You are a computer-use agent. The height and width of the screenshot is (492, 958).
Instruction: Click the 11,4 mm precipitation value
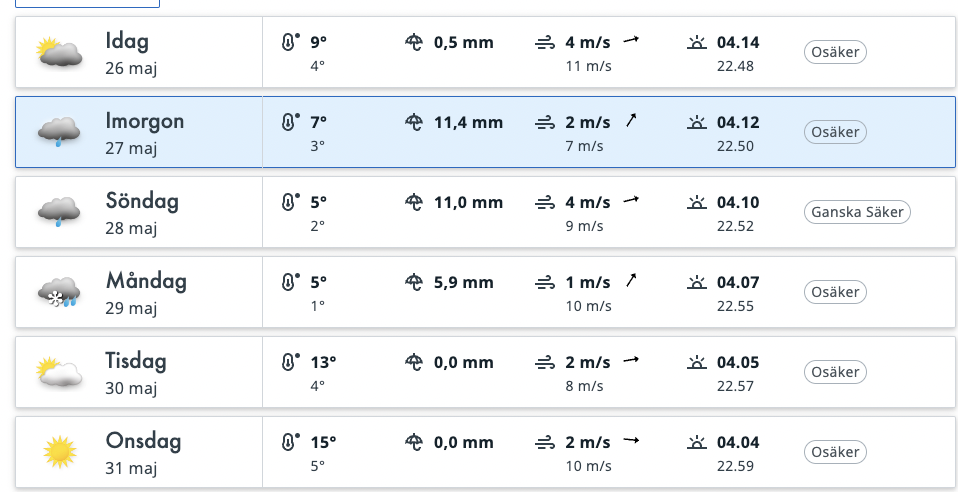point(469,123)
